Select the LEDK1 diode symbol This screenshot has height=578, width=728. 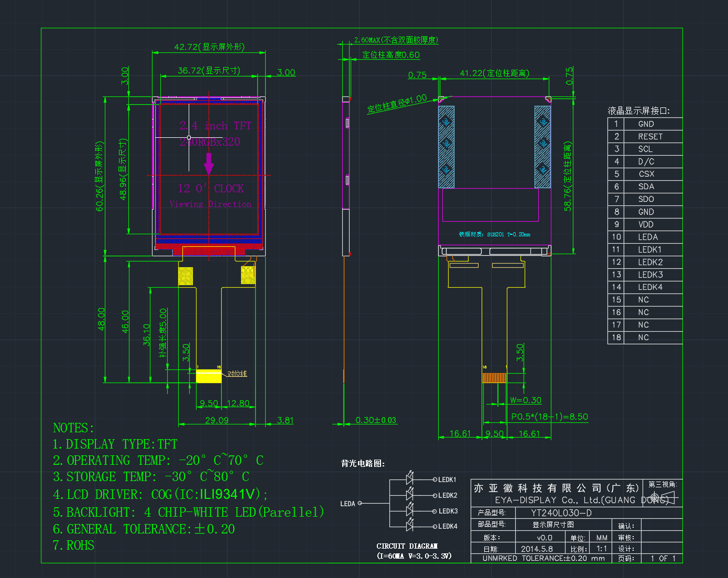click(x=410, y=478)
